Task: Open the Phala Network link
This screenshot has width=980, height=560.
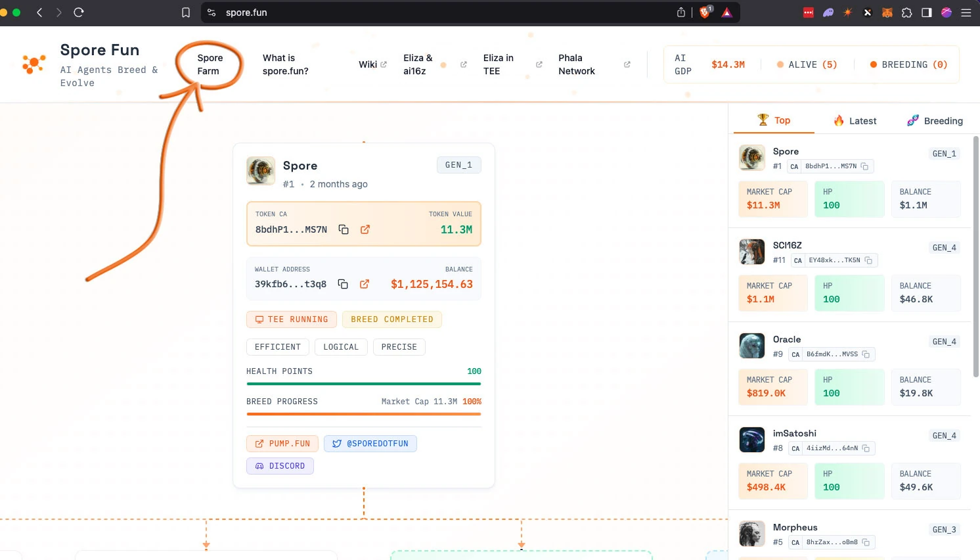Action: [x=594, y=64]
